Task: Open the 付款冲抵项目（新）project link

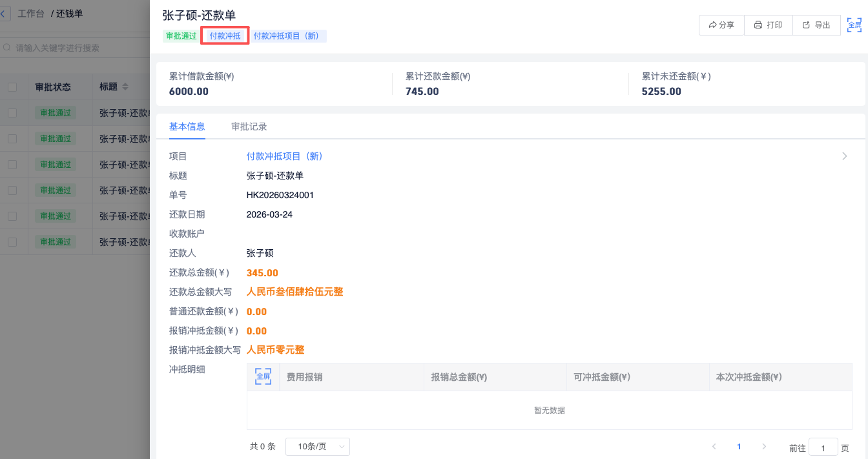Action: pos(284,156)
